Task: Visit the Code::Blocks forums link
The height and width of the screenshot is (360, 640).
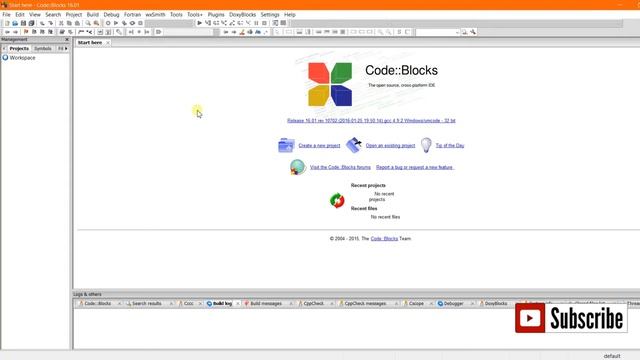Action: point(340,167)
